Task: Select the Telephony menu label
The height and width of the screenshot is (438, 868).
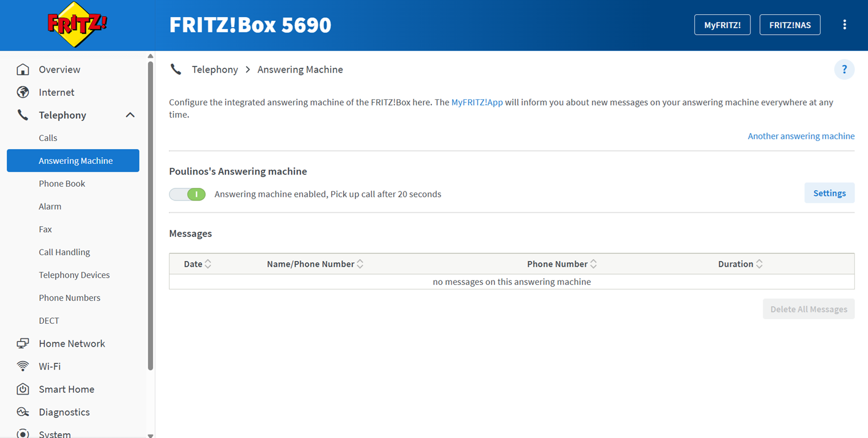Action: point(62,115)
